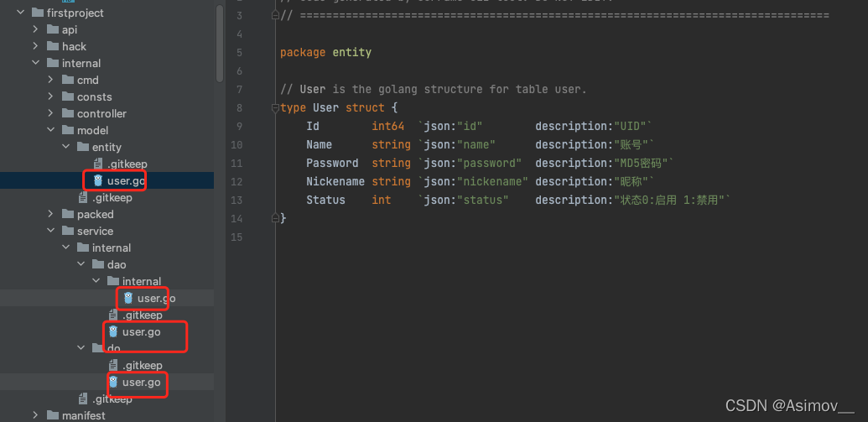Click the 'Password' field name

(x=332, y=163)
